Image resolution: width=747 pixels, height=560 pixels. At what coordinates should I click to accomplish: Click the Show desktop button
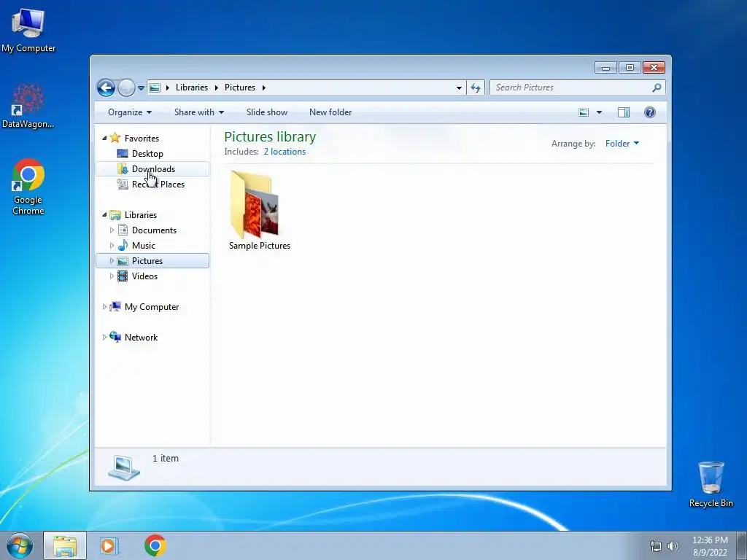point(742,546)
